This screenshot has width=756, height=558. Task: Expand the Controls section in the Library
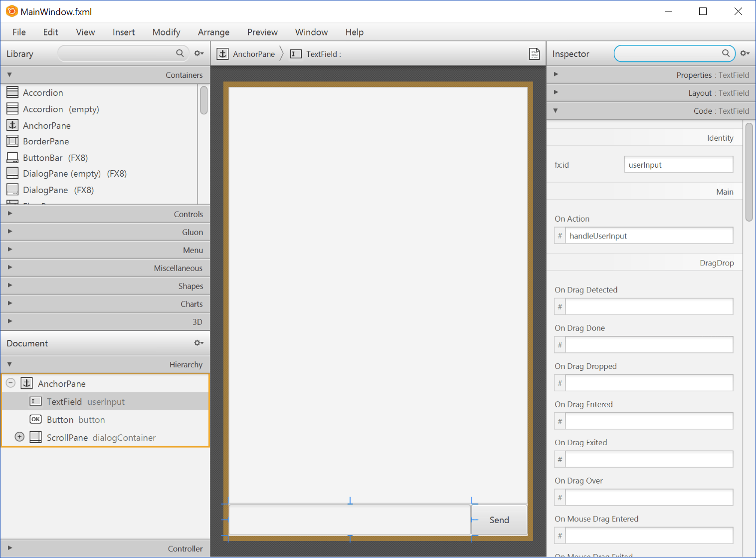coord(9,213)
